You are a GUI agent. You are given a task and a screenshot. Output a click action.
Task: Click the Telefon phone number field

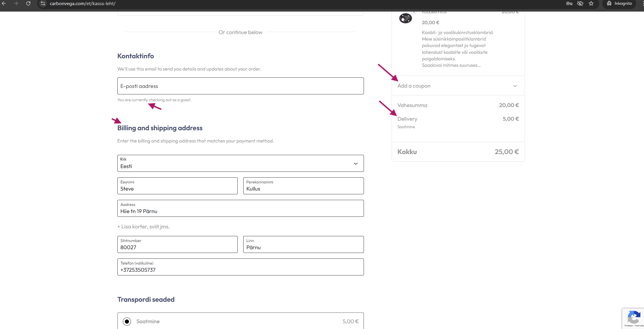pos(240,267)
